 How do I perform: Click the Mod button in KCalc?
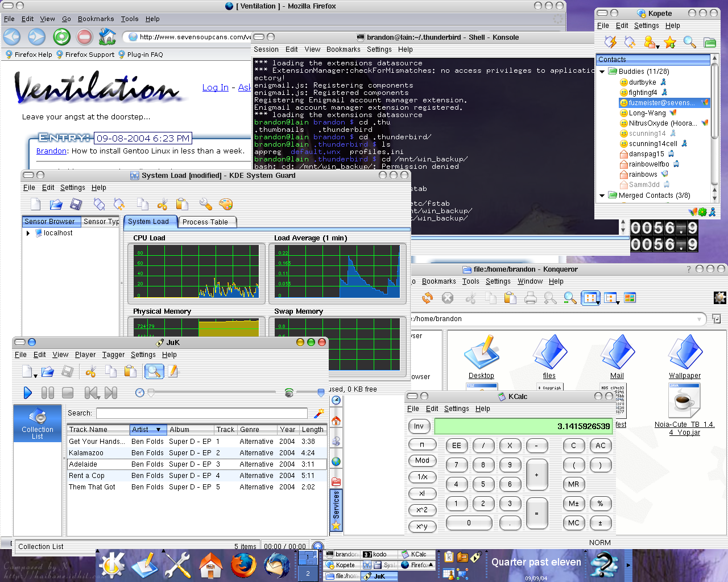click(x=422, y=460)
